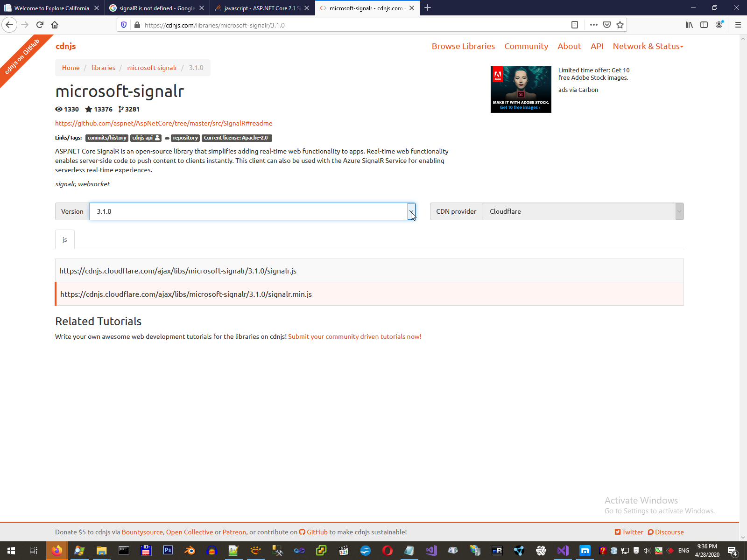The image size is (747, 560).
Task: Open the GitHub contribute link in footer
Action: click(x=313, y=532)
